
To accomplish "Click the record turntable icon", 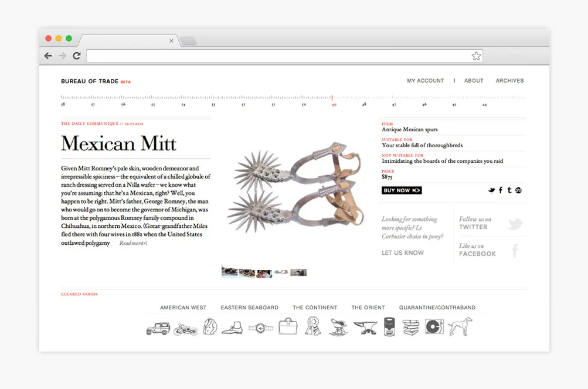I will 434,327.
